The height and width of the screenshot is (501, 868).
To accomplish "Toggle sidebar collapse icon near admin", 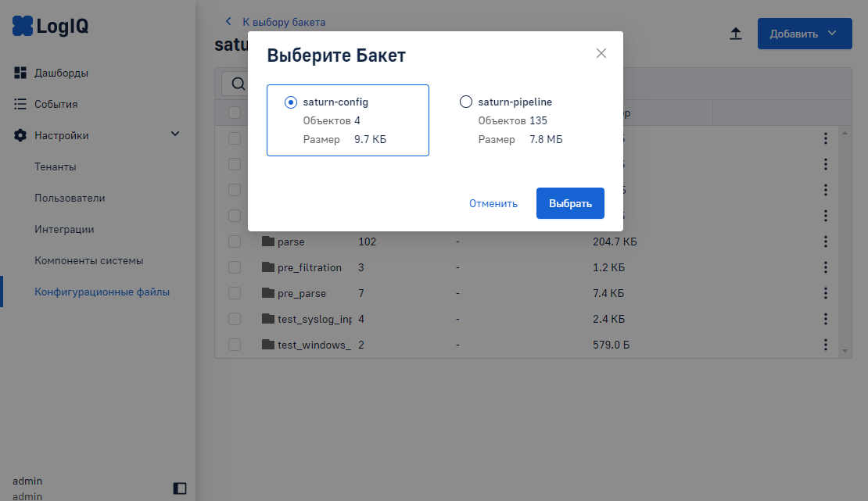I will (180, 488).
